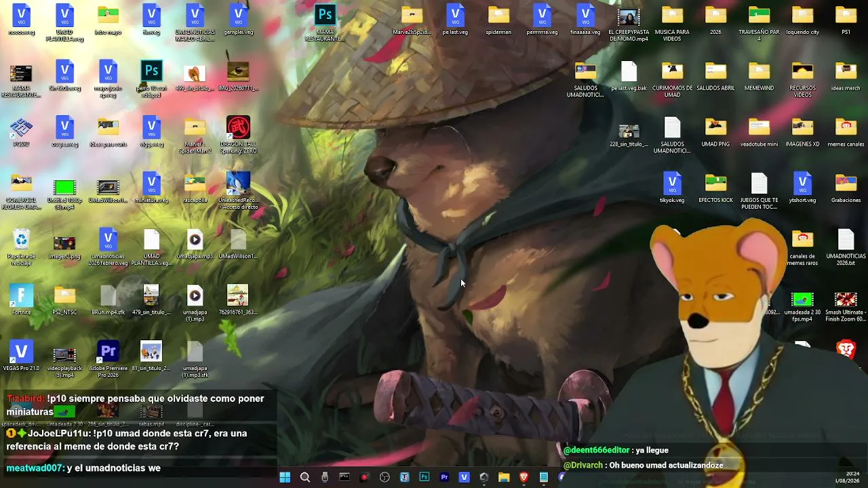Image resolution: width=868 pixels, height=488 pixels.
Task: Select the ytshort.veg file
Action: coord(802,188)
